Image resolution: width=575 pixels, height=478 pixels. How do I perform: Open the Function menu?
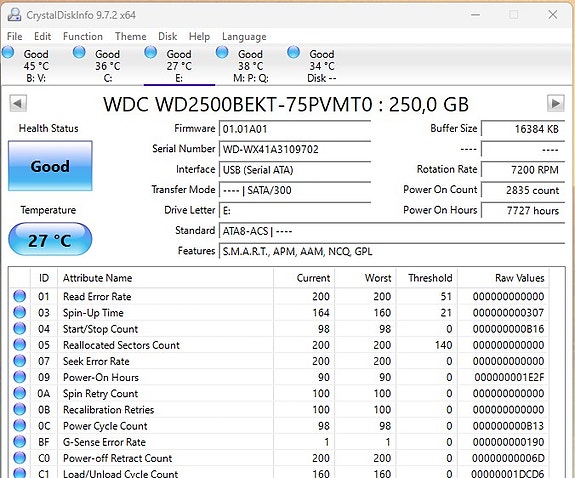[x=83, y=36]
